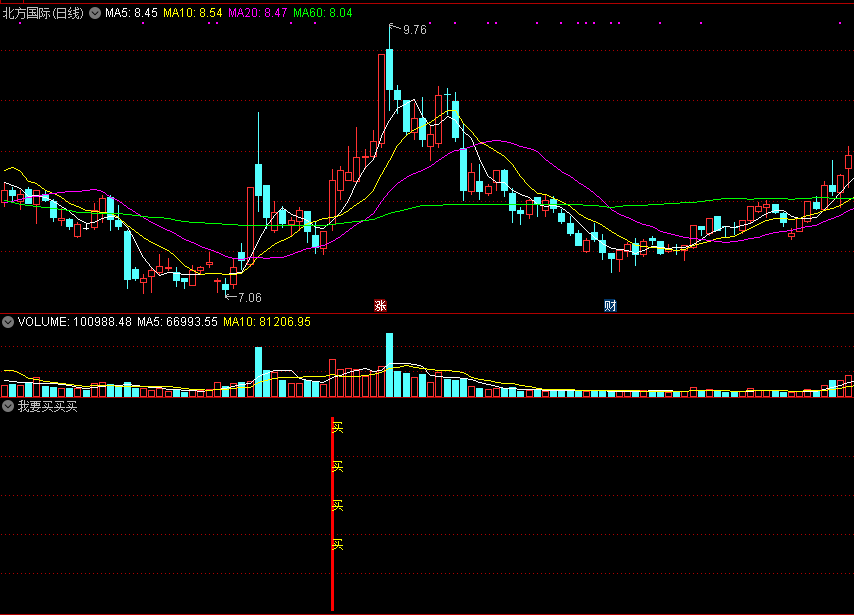Click the 7.06 low price annotation
Screen dimensions: 854x615
(x=249, y=298)
